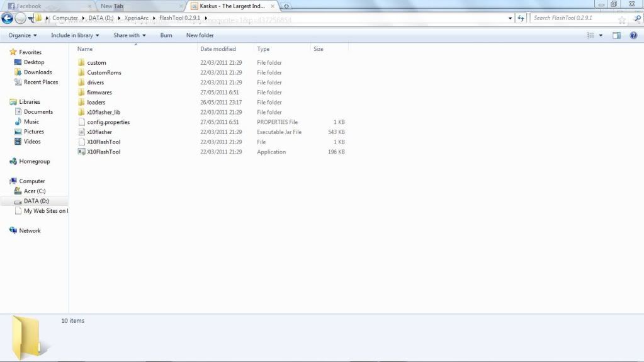Image resolution: width=644 pixels, height=362 pixels.
Task: Click the New folder button
Action: 200,35
